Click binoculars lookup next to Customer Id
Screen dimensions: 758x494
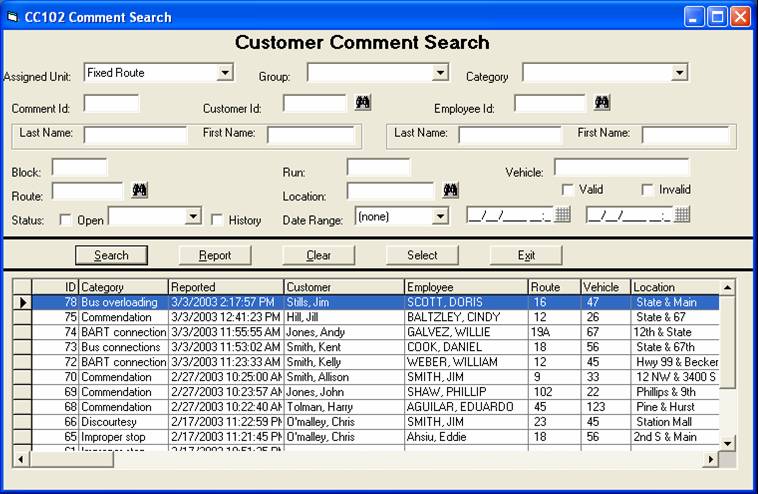pos(362,103)
